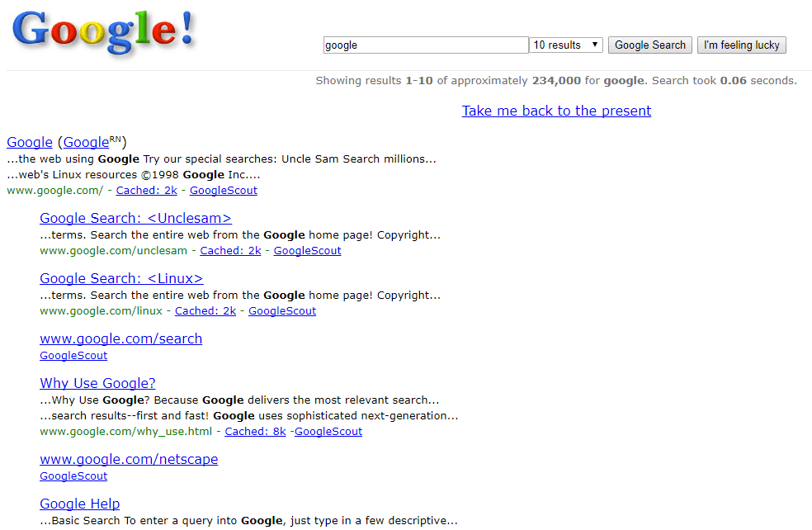The width and height of the screenshot is (812, 530).
Task: Open GoogleScout for www.google.com/ result
Action: pyautogui.click(x=223, y=191)
